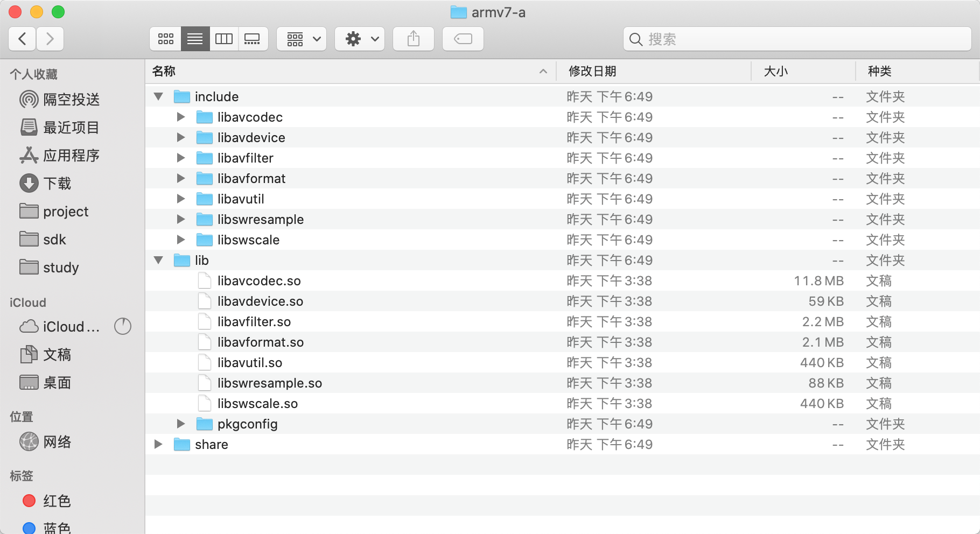Image resolution: width=980 pixels, height=534 pixels.
Task: Switch to column view
Action: pyautogui.click(x=224, y=39)
